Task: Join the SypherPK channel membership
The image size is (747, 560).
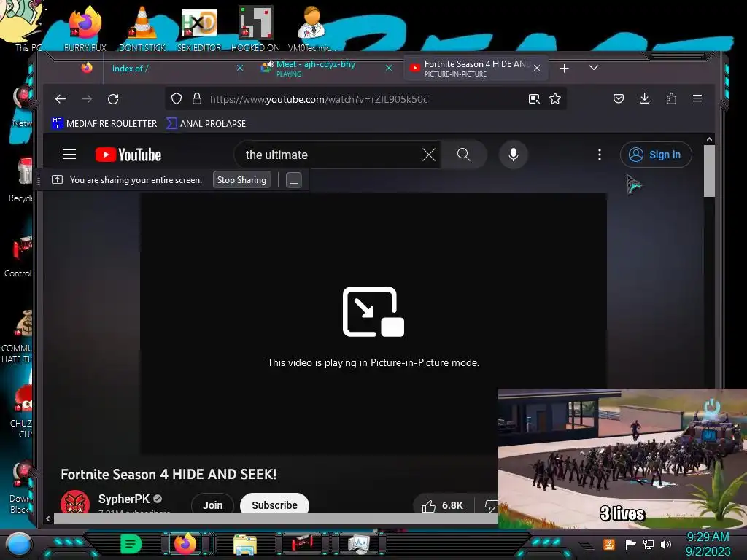Action: click(x=212, y=505)
